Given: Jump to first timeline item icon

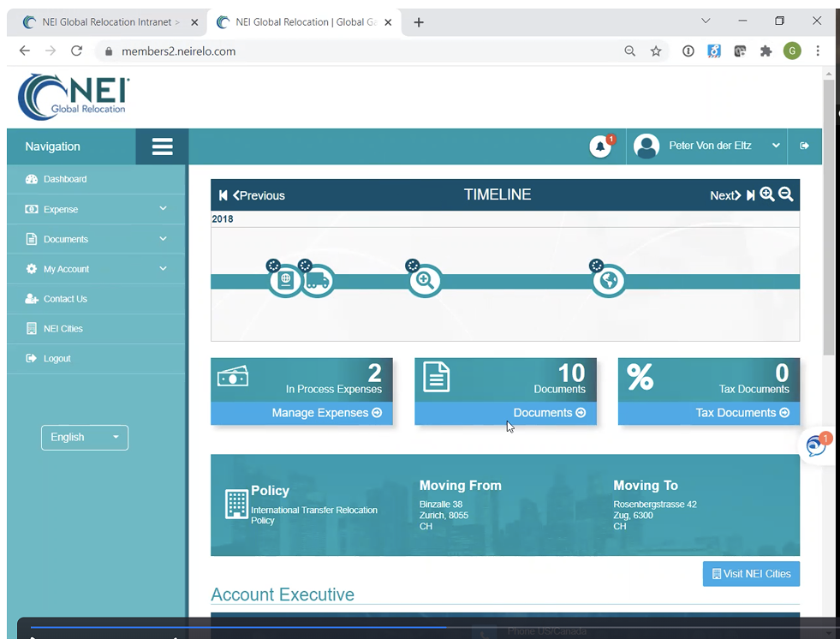Looking at the screenshot, I should pos(223,195).
